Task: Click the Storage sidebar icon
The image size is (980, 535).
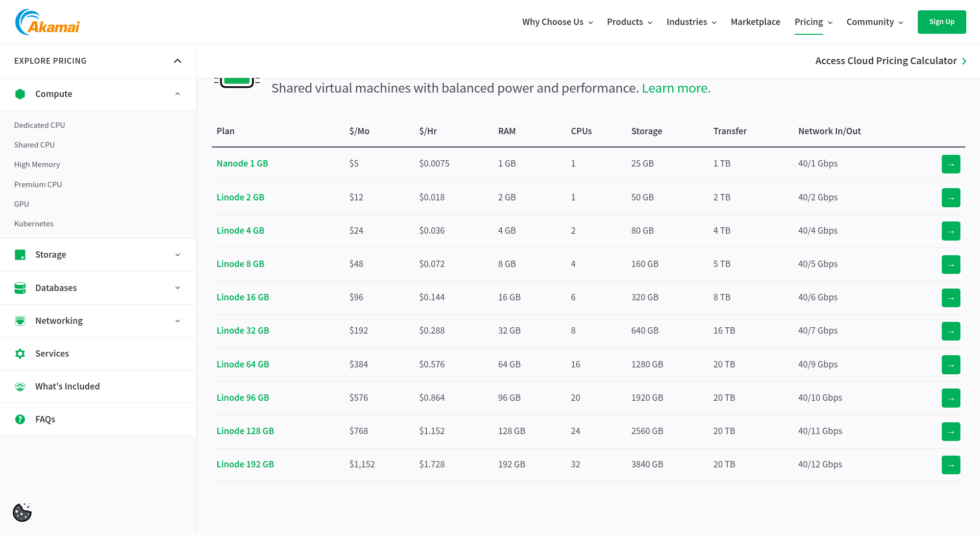Action: (x=20, y=255)
